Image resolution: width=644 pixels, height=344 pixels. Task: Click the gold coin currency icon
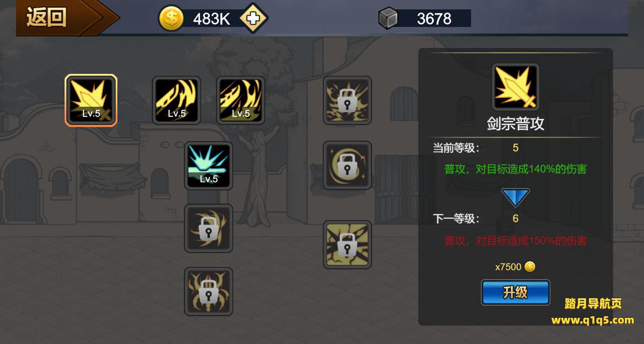coord(171,19)
